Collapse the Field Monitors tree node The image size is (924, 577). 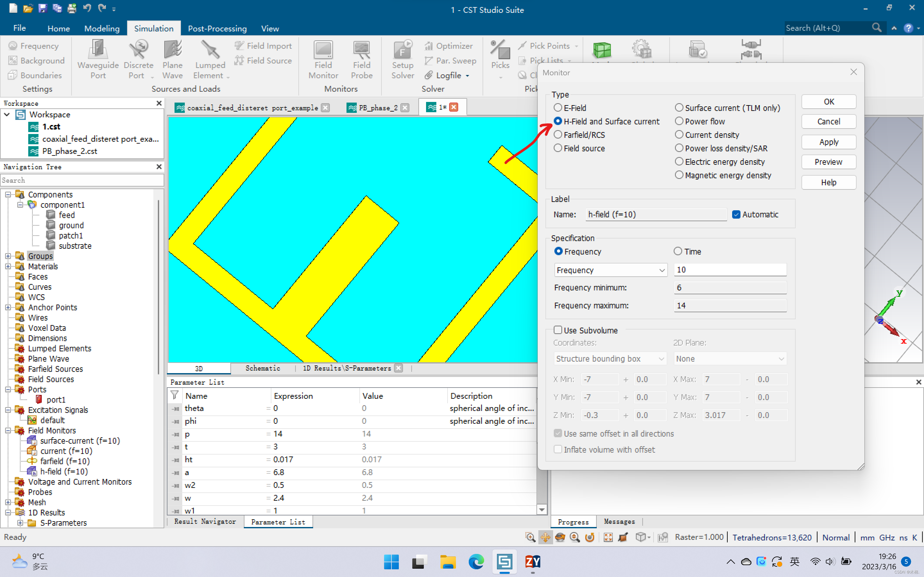pyautogui.click(x=8, y=431)
